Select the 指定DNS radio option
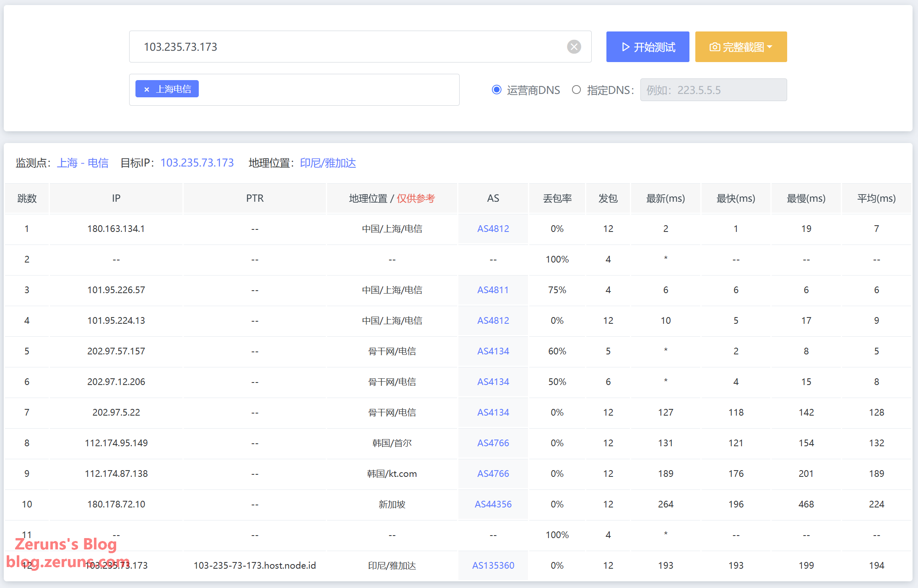The image size is (918, 588). [x=577, y=90]
